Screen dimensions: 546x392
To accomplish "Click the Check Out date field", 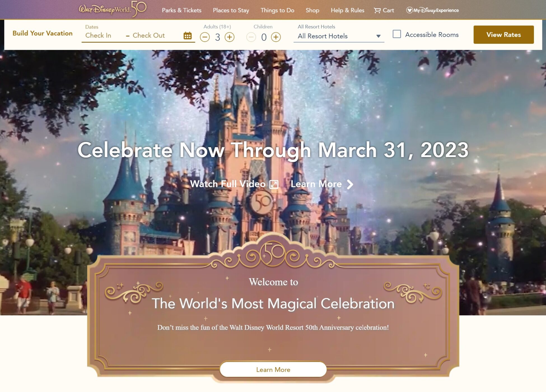I will coord(148,35).
